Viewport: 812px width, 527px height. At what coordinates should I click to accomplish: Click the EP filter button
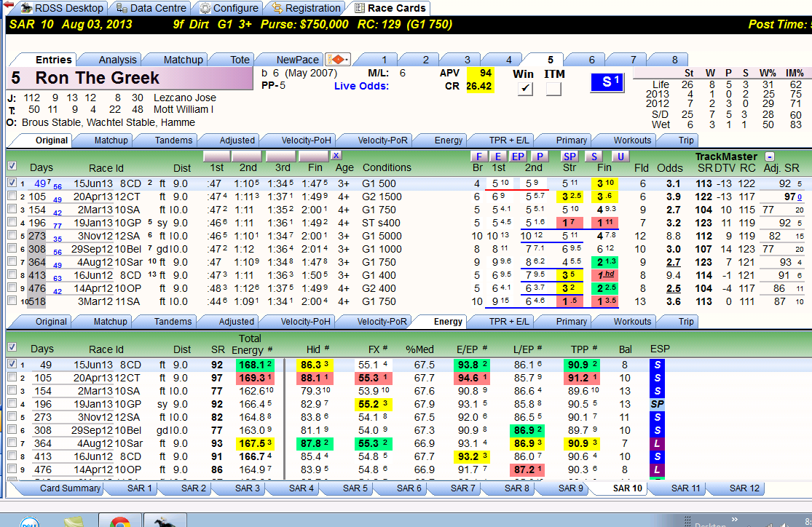517,156
